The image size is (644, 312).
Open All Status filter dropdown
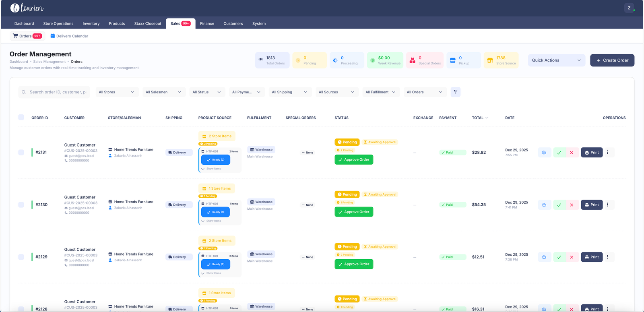pyautogui.click(x=207, y=92)
